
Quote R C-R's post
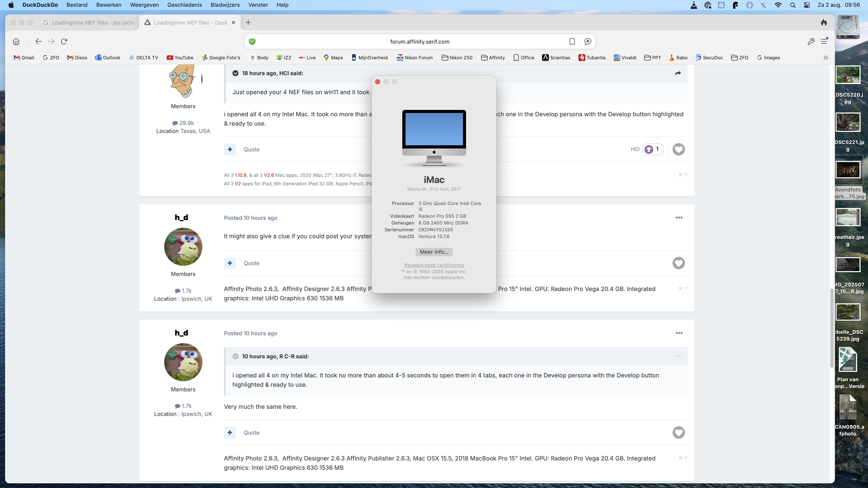pyautogui.click(x=251, y=149)
